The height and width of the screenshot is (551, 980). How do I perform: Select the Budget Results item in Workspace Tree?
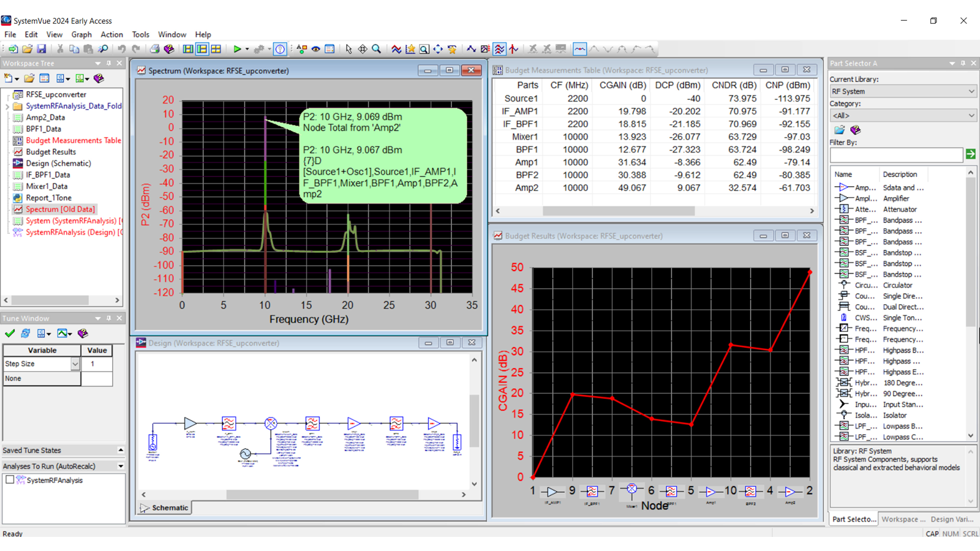[x=51, y=151]
